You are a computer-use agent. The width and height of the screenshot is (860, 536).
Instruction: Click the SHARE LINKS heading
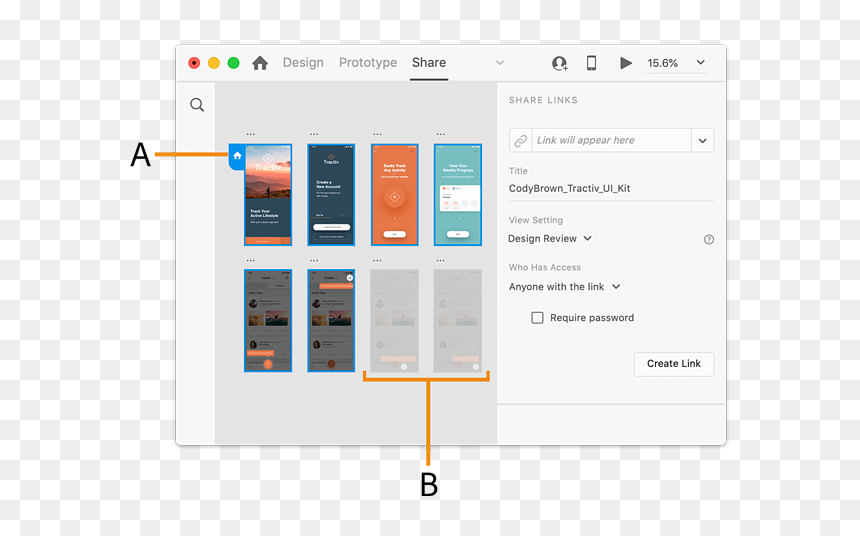point(543,100)
